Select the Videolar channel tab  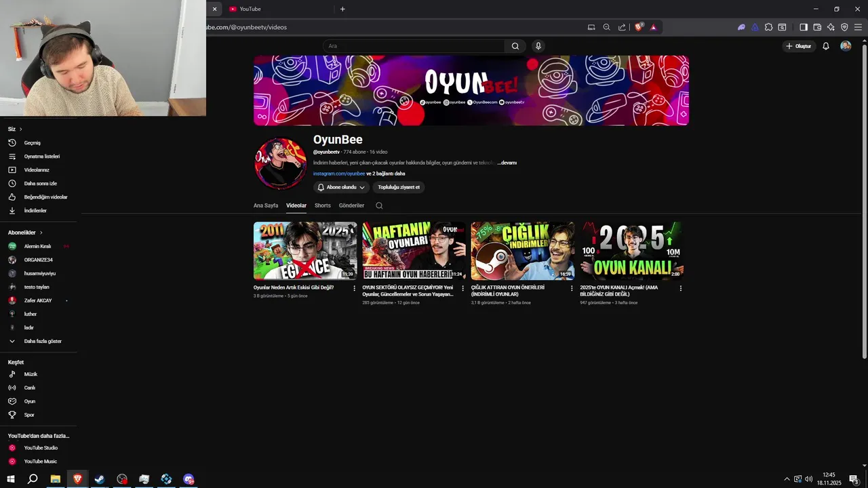pos(296,205)
